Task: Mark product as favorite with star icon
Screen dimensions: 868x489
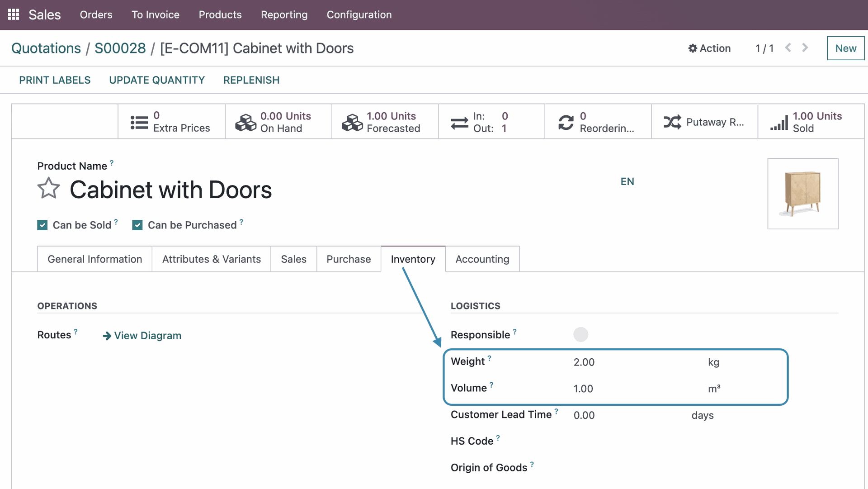Action: click(48, 189)
